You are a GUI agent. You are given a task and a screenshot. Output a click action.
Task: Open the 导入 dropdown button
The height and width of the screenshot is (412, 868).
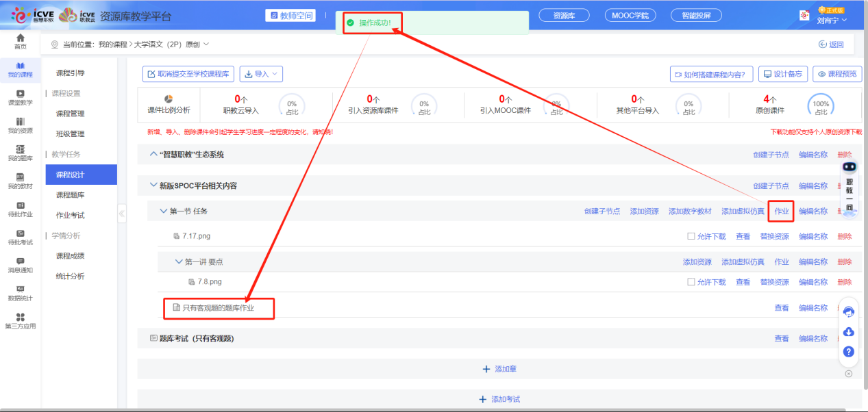pyautogui.click(x=261, y=74)
